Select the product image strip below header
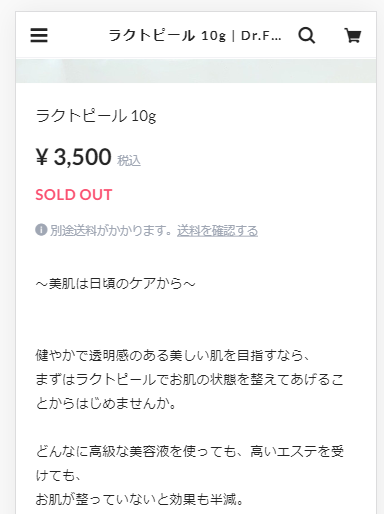384x514 pixels. [196, 71]
